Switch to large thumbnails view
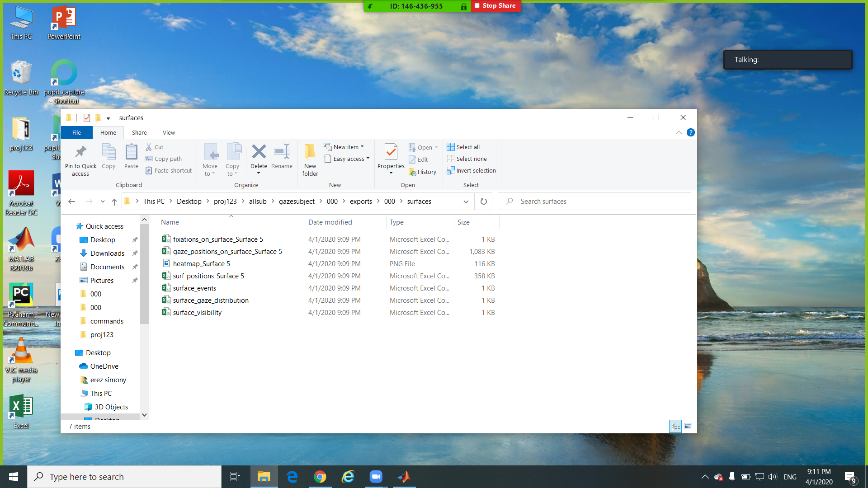This screenshot has height=488, width=868. click(688, 426)
